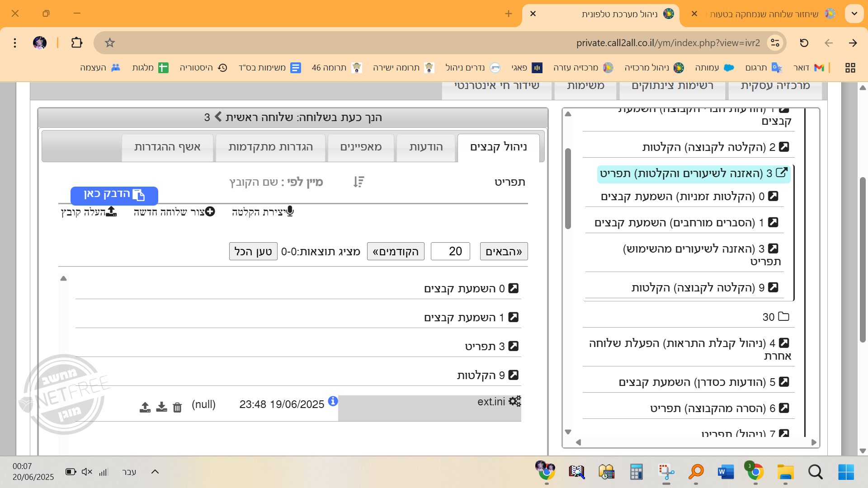Click the sort order icon

pos(359,182)
